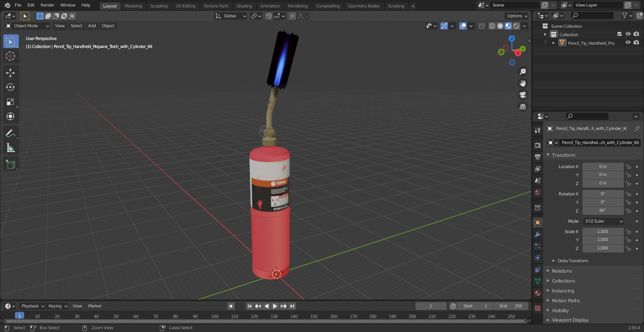Screen dimensions: 644x332
Task: Open the World properties tab
Action: 537,192
